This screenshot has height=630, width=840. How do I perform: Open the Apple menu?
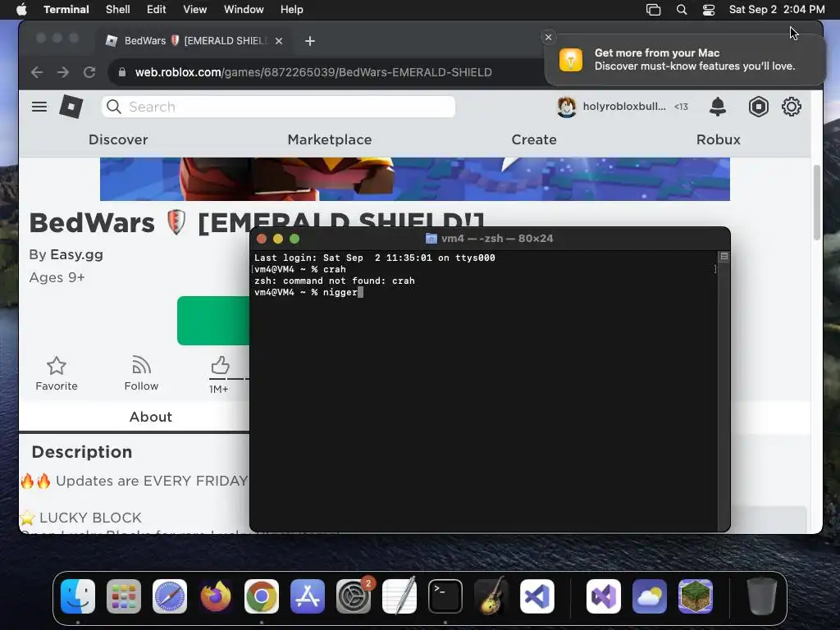tap(21, 9)
